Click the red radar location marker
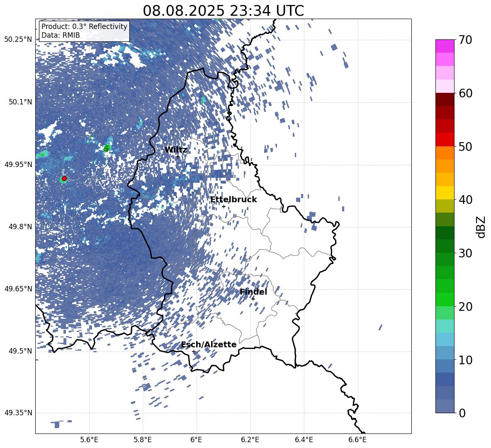 tap(64, 179)
